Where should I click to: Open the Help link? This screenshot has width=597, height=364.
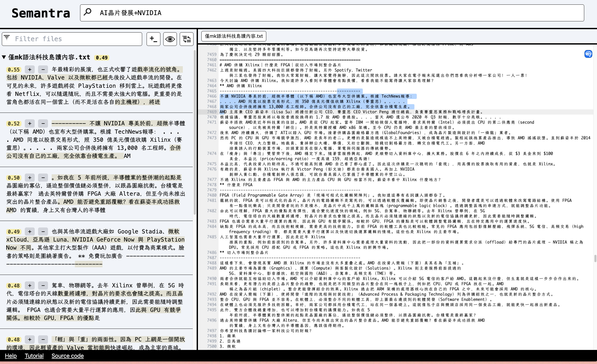(11, 356)
